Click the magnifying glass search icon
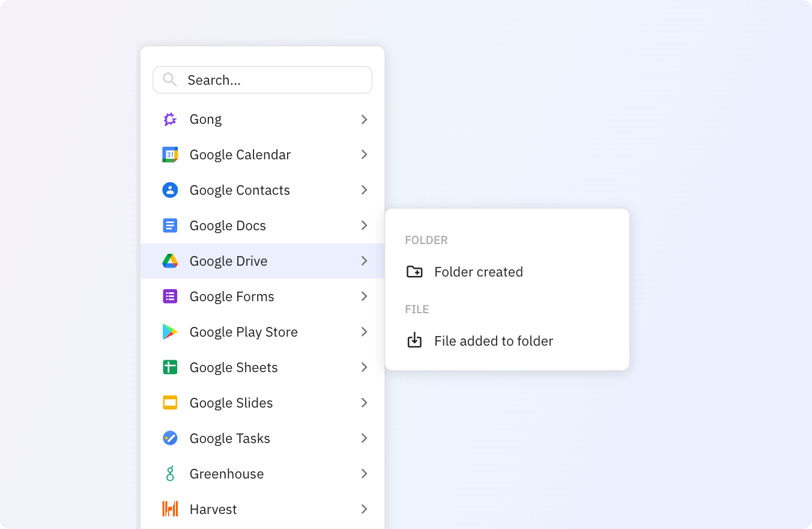This screenshot has height=529, width=812. point(170,79)
